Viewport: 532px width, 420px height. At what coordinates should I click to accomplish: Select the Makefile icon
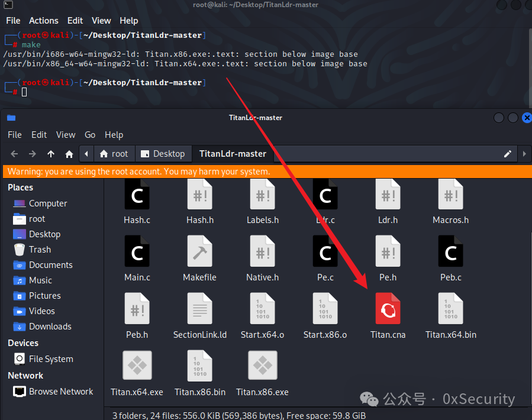tap(199, 258)
